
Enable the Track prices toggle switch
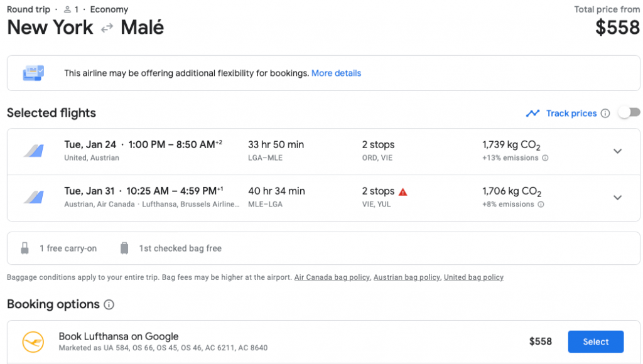click(629, 113)
